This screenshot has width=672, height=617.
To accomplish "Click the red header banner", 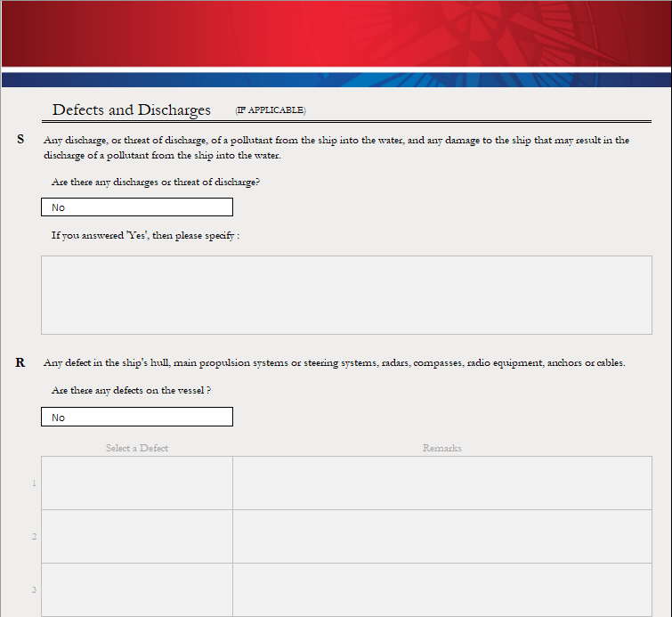I will coord(336,34).
